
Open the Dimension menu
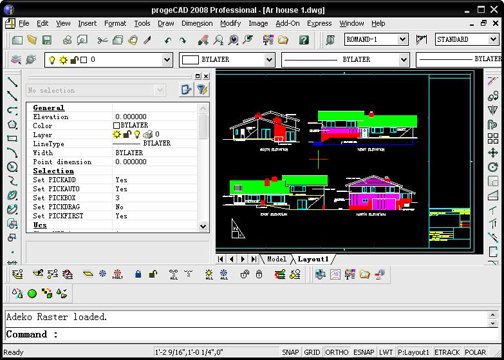(x=197, y=23)
